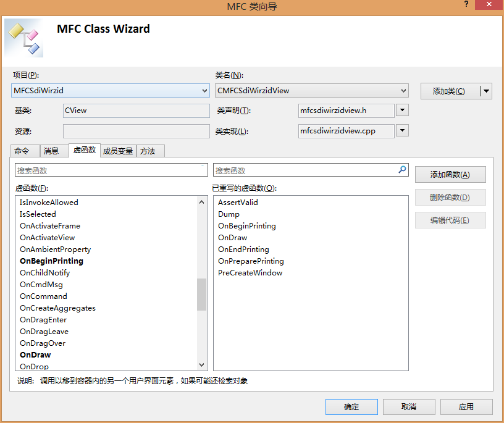
Task: Click the mfcsdiwirzidview.h declaration field
Action: click(346, 111)
